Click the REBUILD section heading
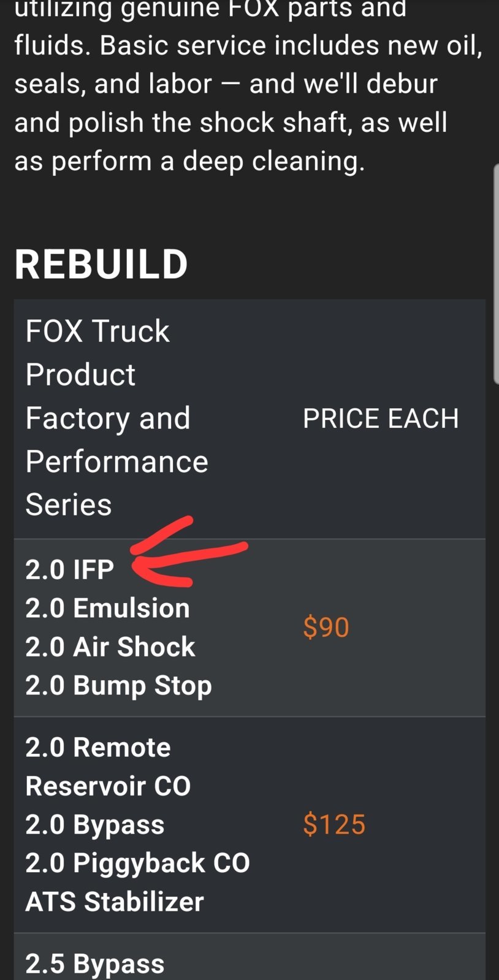Image resolution: width=499 pixels, height=980 pixels. click(x=101, y=264)
